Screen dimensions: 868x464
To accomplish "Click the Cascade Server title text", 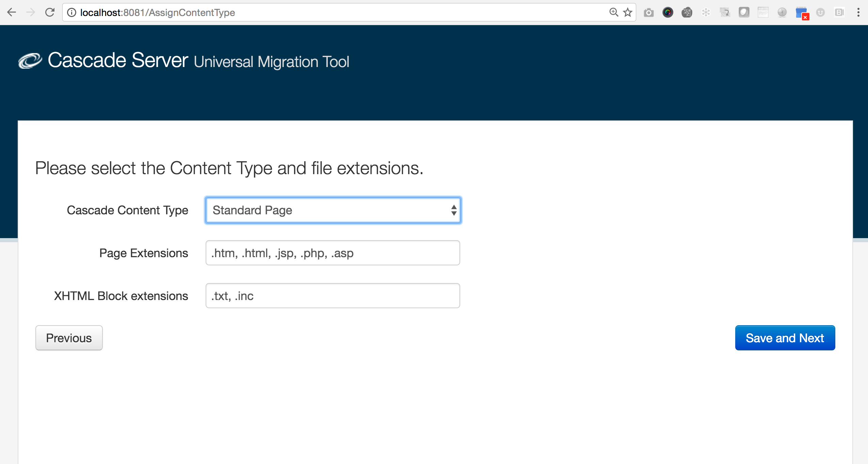I will [x=118, y=60].
